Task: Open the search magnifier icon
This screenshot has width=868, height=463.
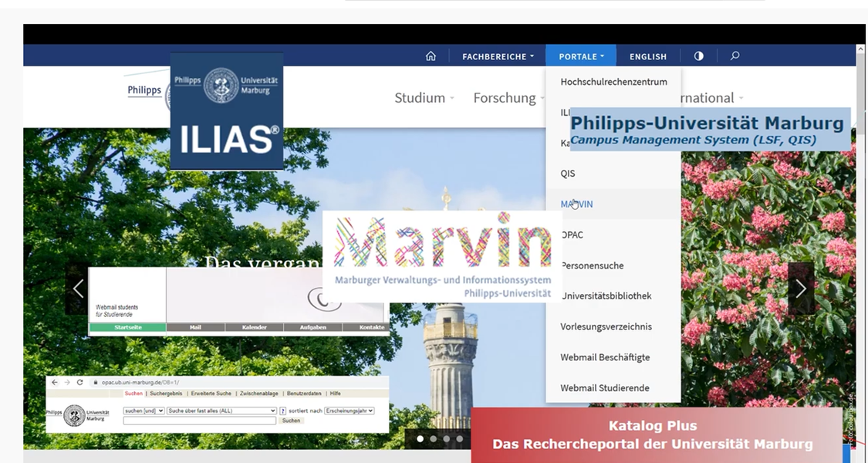Action: (x=735, y=56)
